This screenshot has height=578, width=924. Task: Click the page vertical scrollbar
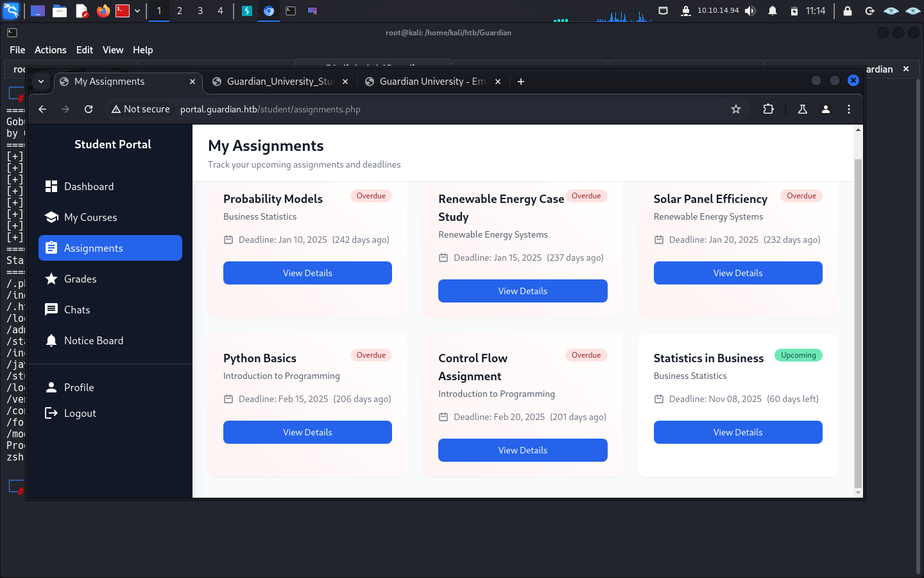(858, 323)
